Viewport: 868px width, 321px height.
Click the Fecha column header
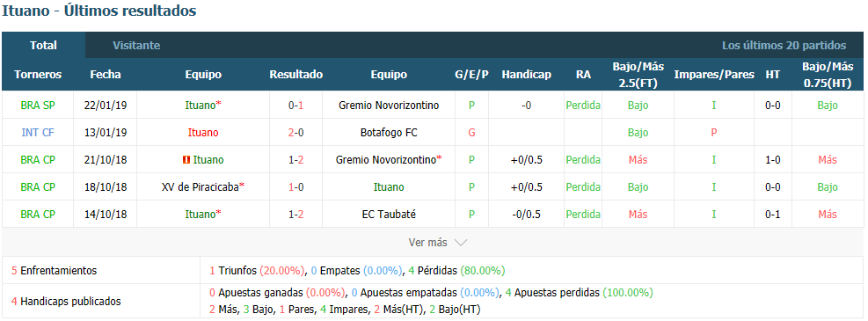pos(106,75)
